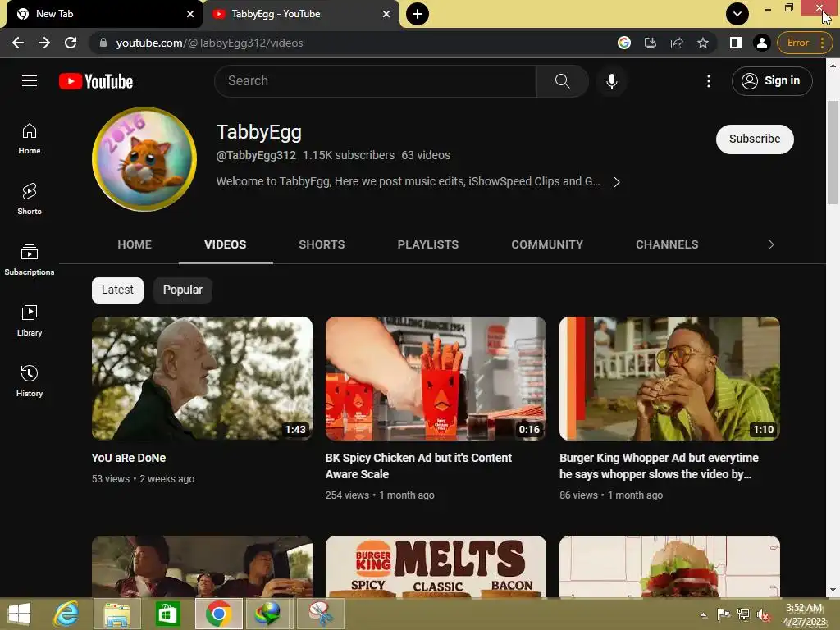Select the Popular filter chip
This screenshot has width=840, height=630.
point(183,290)
